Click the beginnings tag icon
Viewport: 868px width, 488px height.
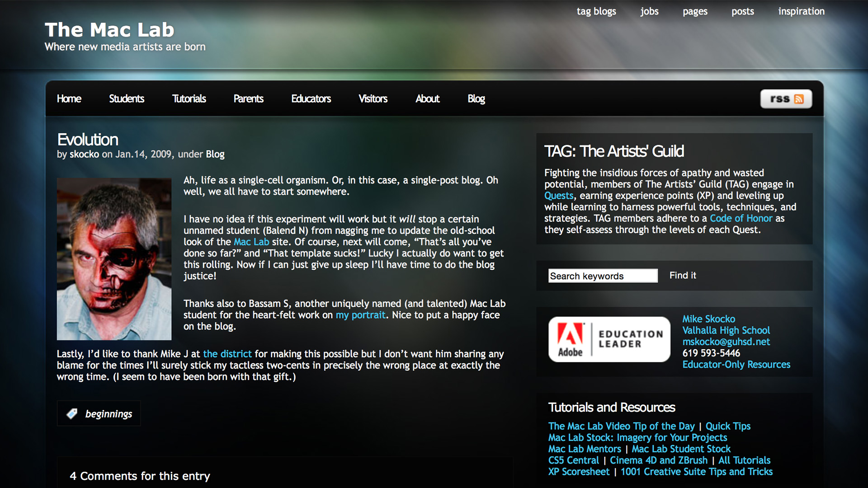tap(72, 413)
